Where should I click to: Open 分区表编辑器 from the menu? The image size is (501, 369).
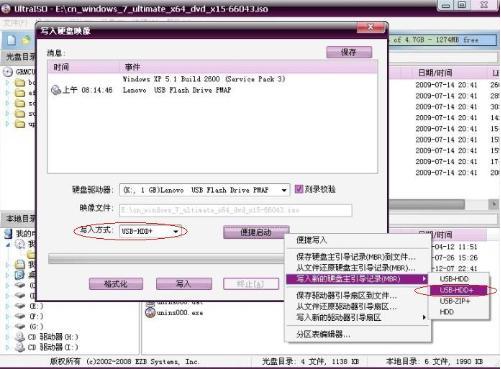click(x=358, y=334)
